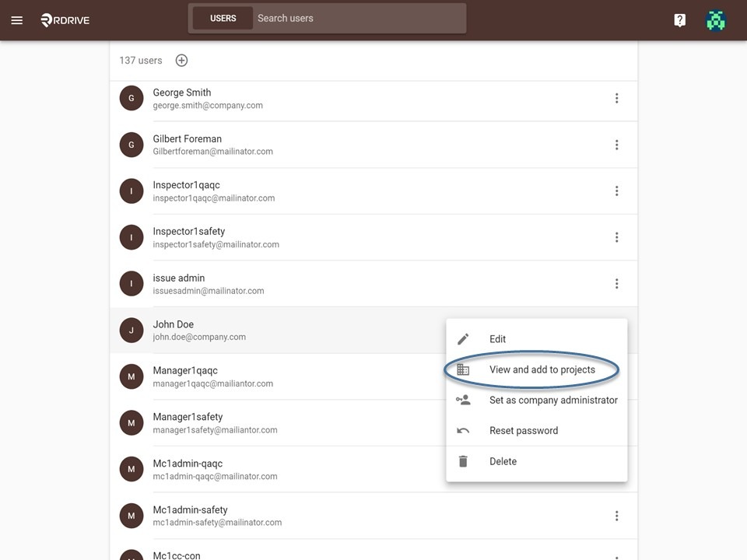Select Reset password menu entry
The image size is (747, 560).
click(536, 430)
